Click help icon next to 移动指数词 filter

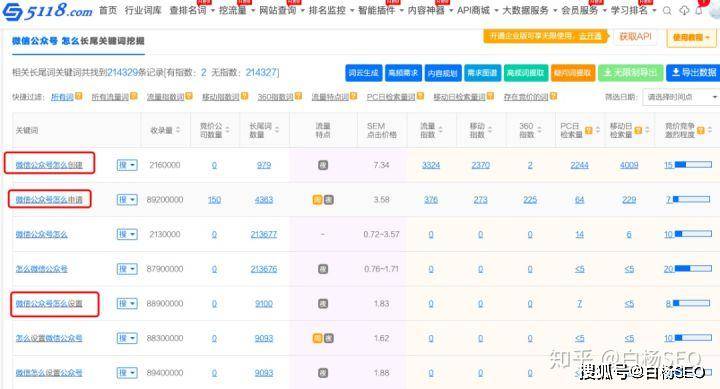coord(244,96)
